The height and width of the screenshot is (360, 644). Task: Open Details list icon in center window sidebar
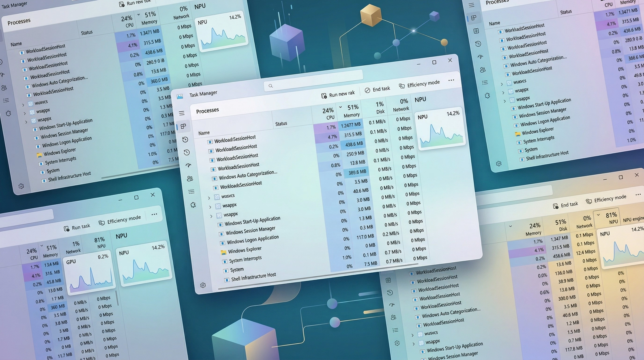point(191,191)
